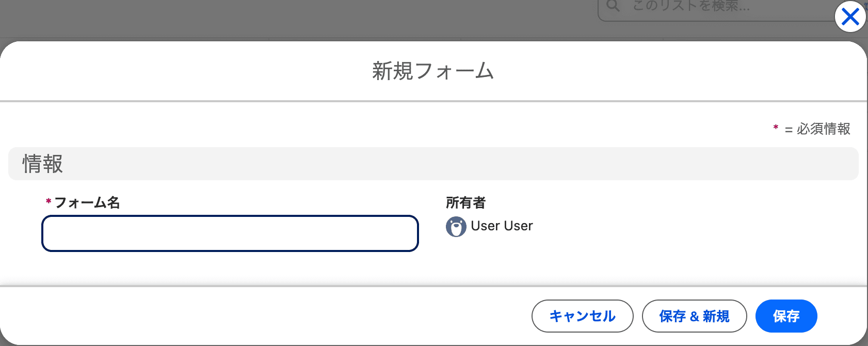Close the 新規フォーム dialog with the X icon
This screenshot has width=868, height=346.
click(x=850, y=17)
